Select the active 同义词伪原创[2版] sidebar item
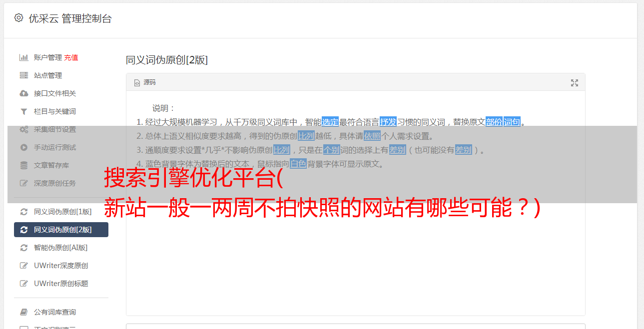The image size is (644, 329). (x=61, y=230)
